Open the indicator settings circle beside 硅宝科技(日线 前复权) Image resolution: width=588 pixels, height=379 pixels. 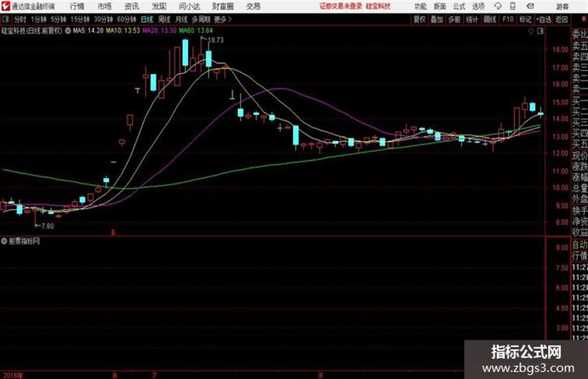coord(68,30)
